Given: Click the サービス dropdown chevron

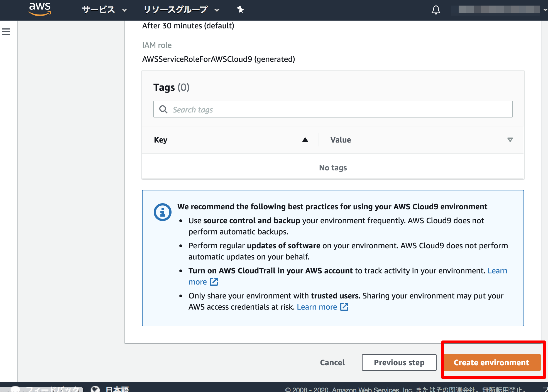Looking at the screenshot, I should click(124, 10).
